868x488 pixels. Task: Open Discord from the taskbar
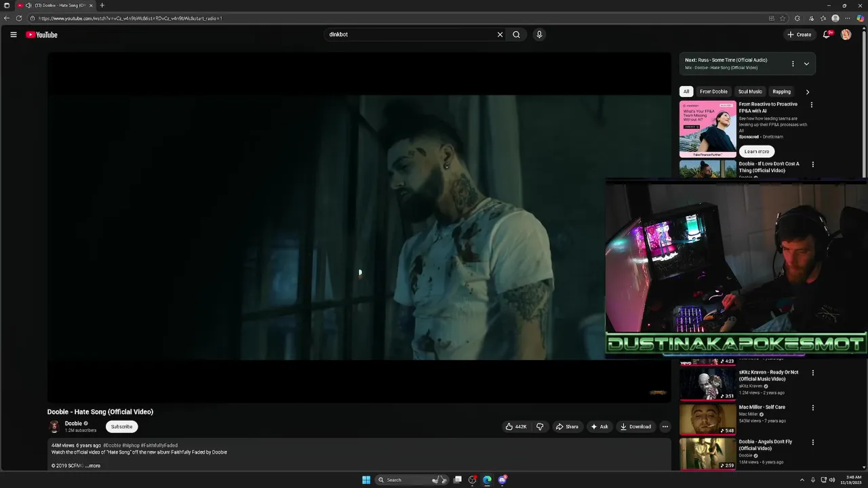click(x=502, y=480)
